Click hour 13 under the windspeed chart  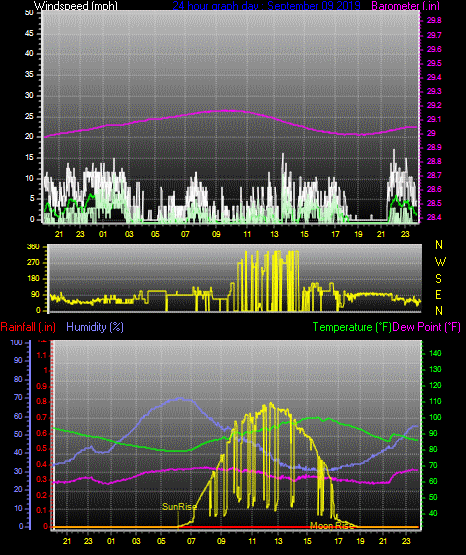275,234
